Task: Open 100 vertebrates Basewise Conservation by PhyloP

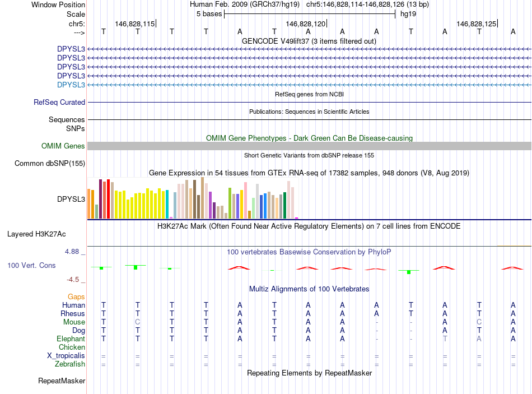Action: click(x=309, y=252)
